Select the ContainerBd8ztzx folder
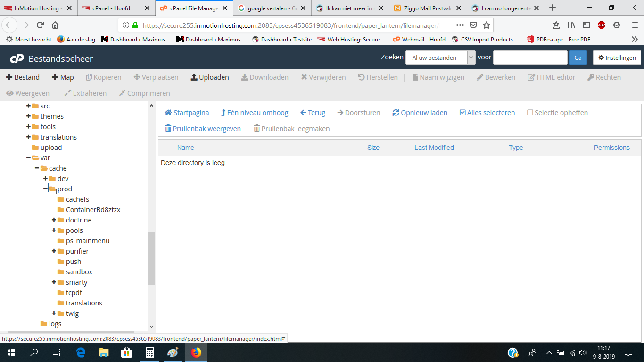644x362 pixels. (93, 210)
